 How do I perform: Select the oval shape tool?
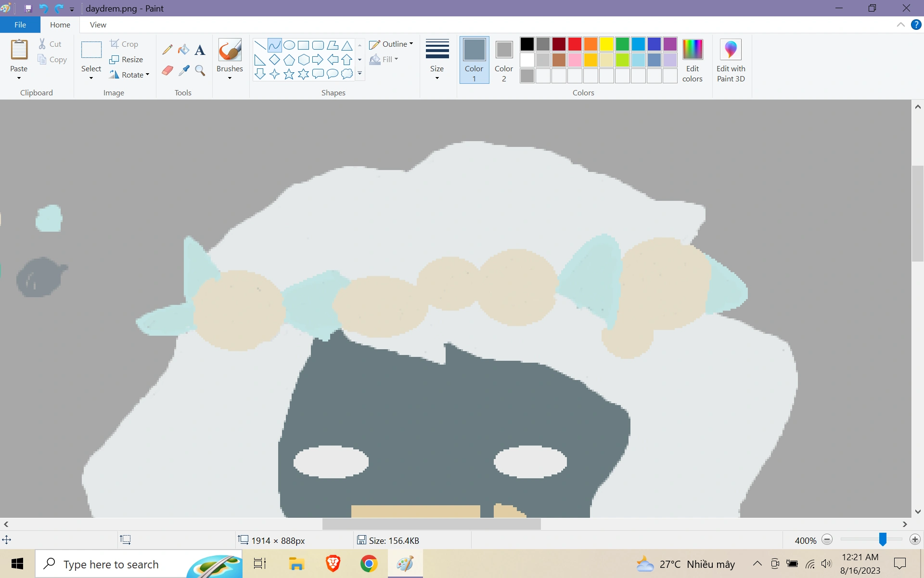pyautogui.click(x=289, y=45)
